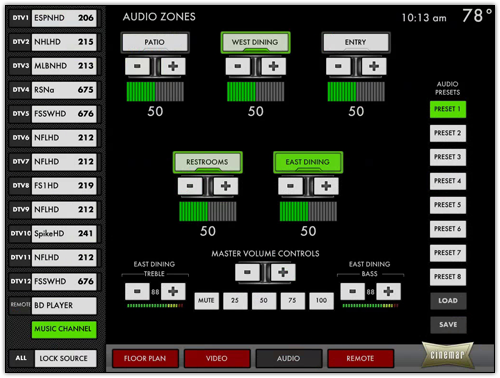Select DTV4 RSNa 675 source
Screen dimensions: 500x378
coord(53,90)
